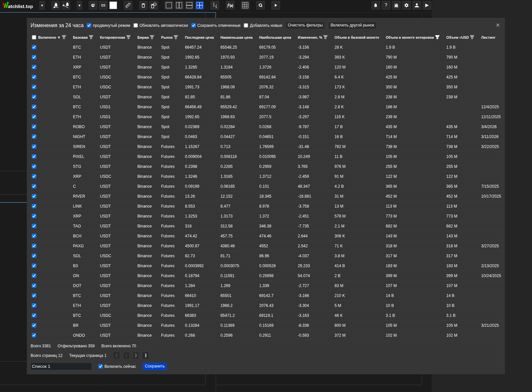Sort by 'Листинг' column header
Image resolution: width=532 pixels, height=392 pixels.
488,37
